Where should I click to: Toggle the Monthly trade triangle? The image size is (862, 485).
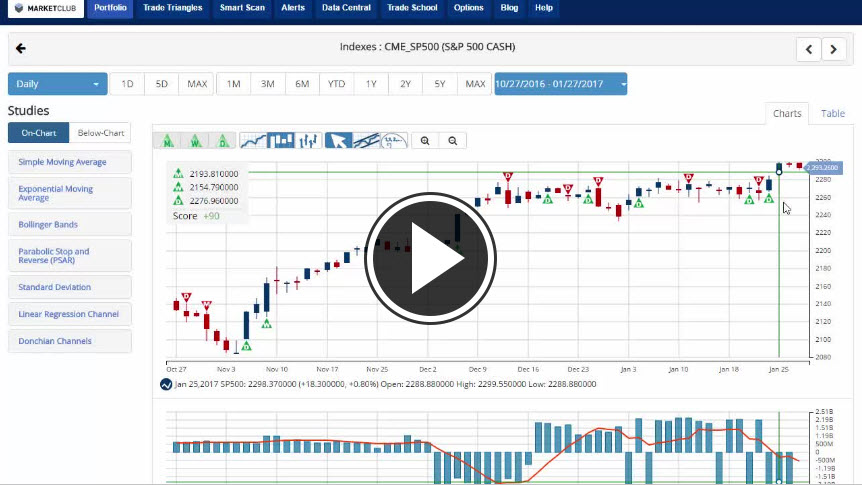[168, 141]
